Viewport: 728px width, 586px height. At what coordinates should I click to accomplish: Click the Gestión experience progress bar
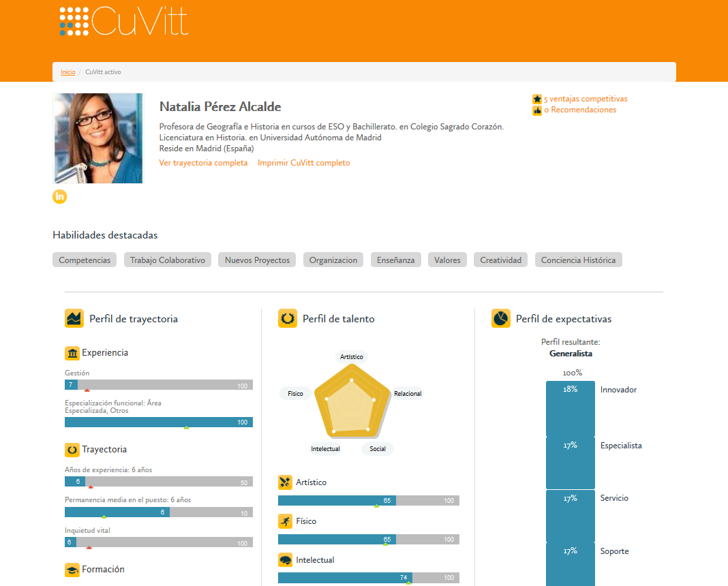click(x=159, y=384)
